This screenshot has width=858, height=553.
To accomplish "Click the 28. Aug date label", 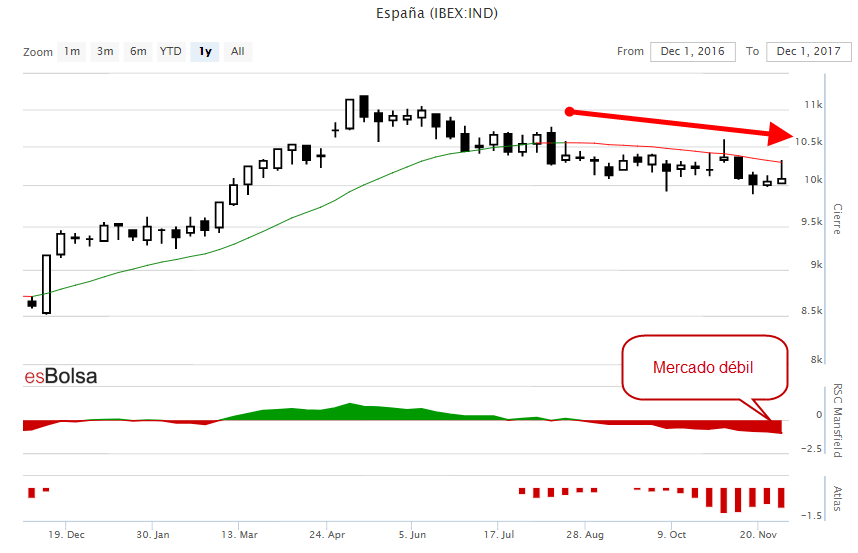I will (585, 534).
